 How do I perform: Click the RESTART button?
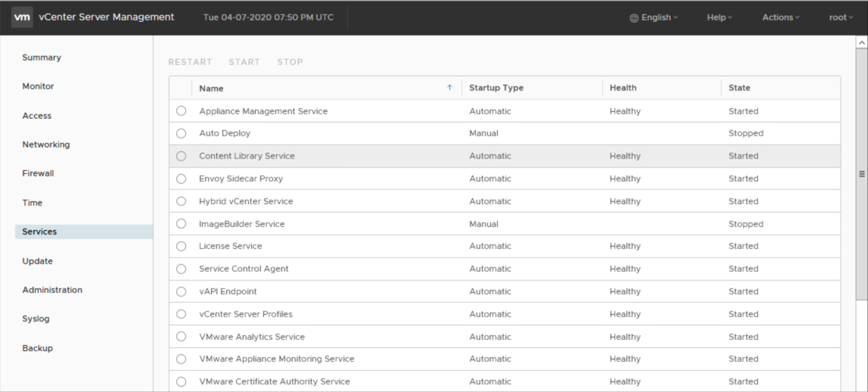point(190,62)
